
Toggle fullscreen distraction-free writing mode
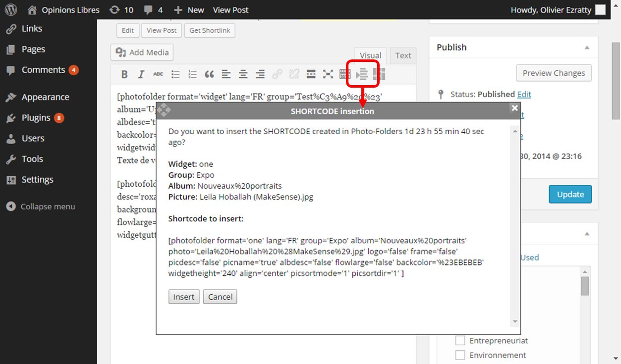pyautogui.click(x=328, y=74)
